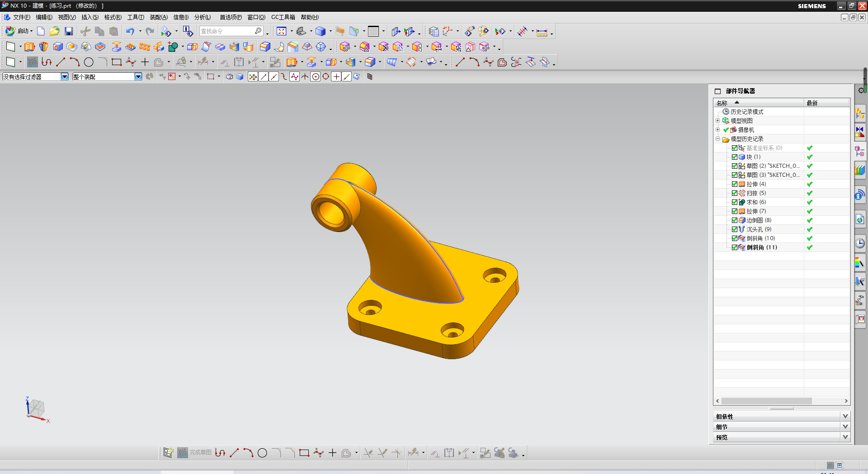Click the Edge Blend icon
Viewport: 868px width, 474px height.
coord(265,47)
